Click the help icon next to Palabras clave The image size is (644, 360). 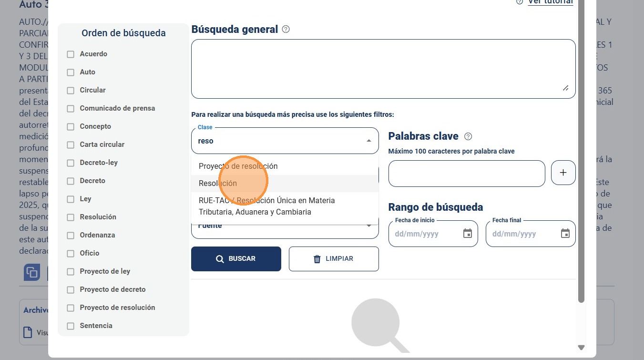click(468, 136)
